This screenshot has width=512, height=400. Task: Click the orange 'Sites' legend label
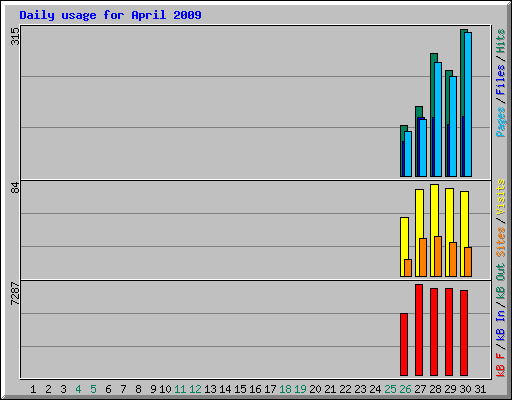coord(501,242)
